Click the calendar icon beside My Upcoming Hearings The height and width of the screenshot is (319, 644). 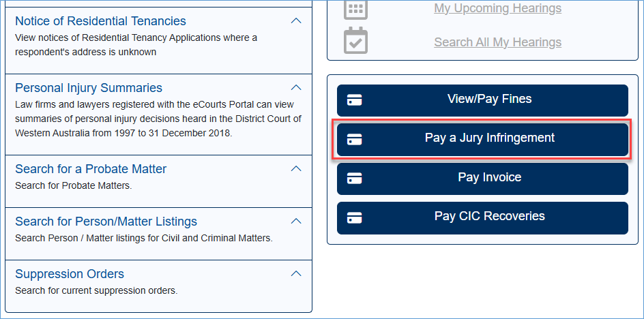click(355, 9)
